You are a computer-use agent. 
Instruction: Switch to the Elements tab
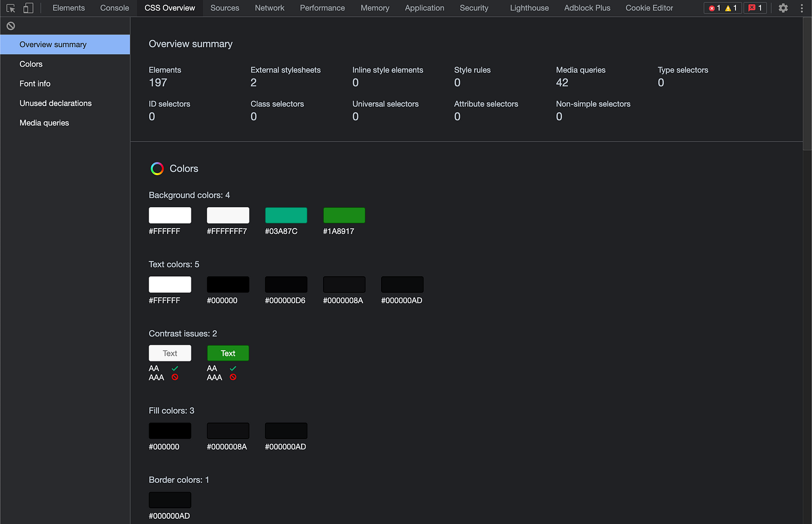[68, 8]
